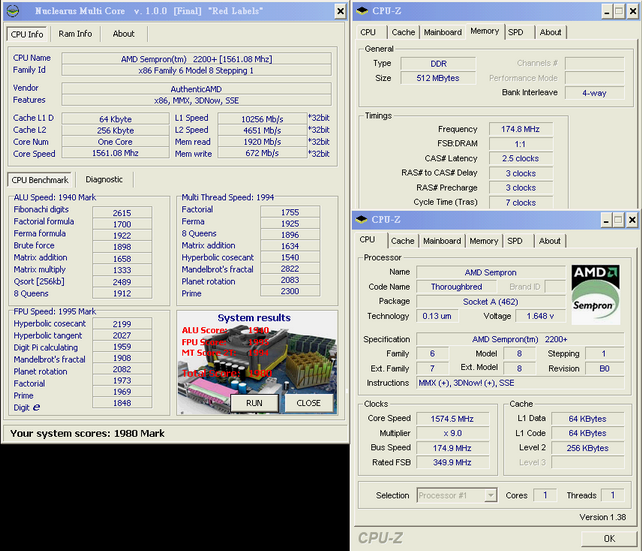Click the CPU Name field value
Image resolution: width=642 pixels, height=551 pixels.
(x=197, y=59)
